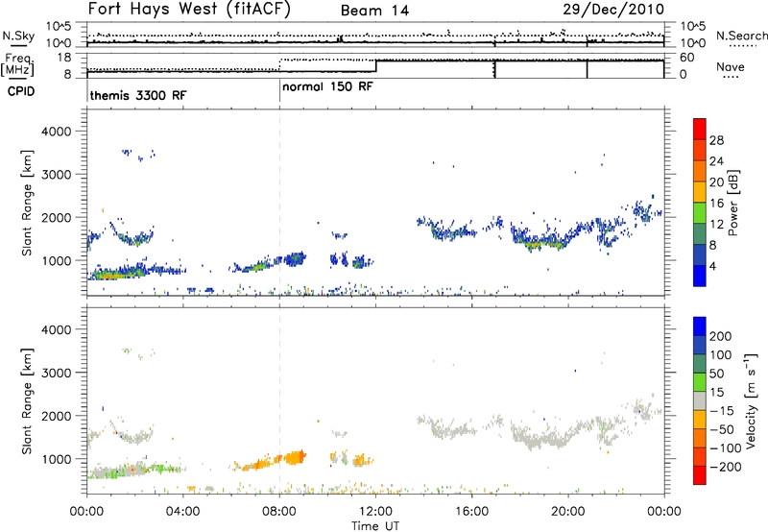Click the '4000' tick in power panel
This screenshot has height=532, width=768.
pos(57,132)
